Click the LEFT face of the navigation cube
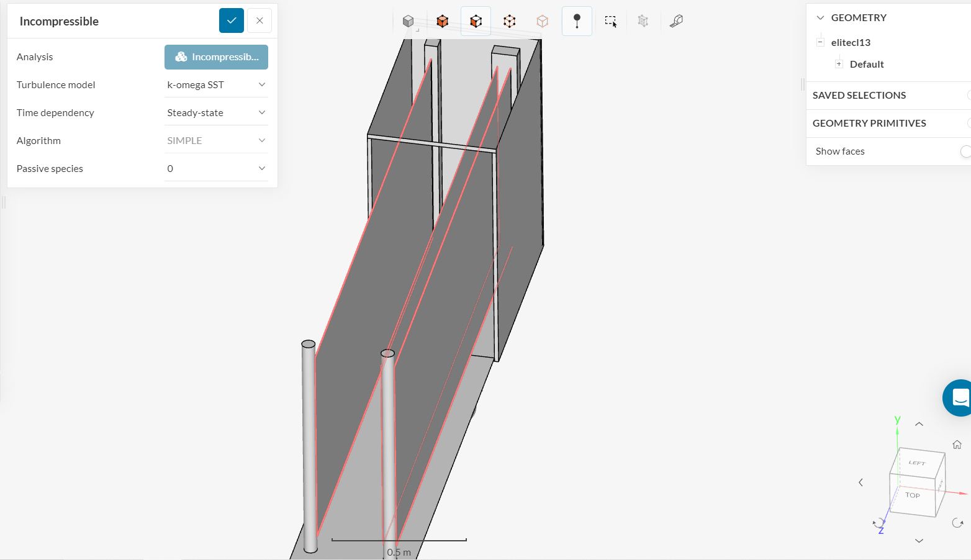This screenshot has width=971, height=560. 917,463
